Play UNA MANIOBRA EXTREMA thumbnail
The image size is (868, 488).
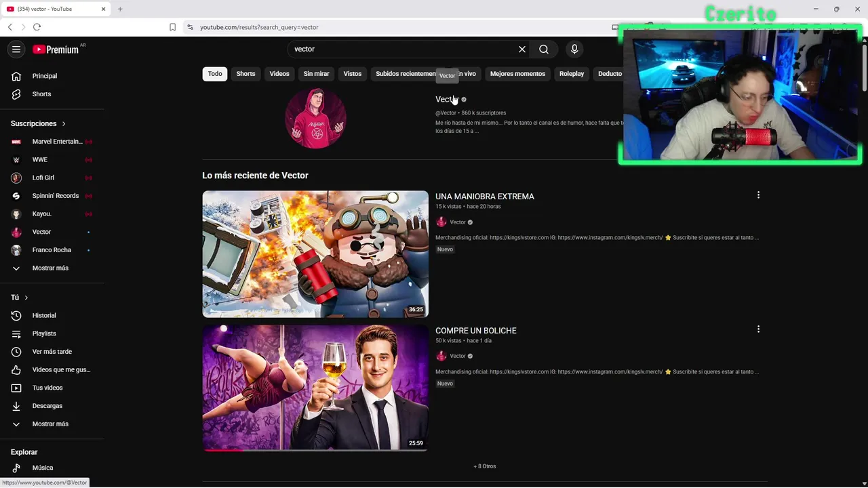tap(315, 254)
